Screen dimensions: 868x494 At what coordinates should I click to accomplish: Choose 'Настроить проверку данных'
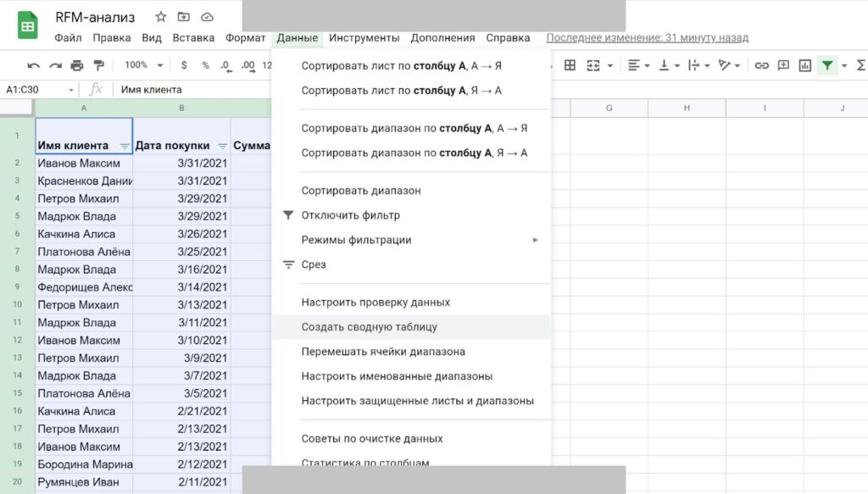tap(376, 303)
